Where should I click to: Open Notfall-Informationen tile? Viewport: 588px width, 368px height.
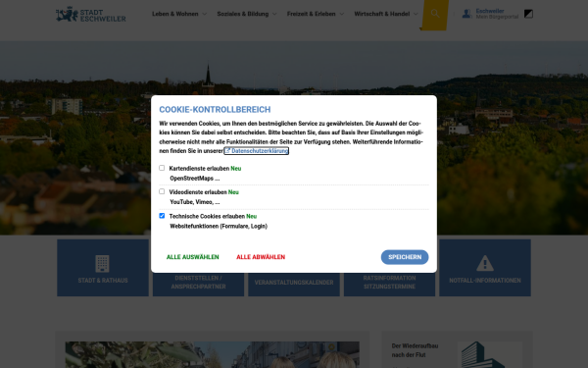pyautogui.click(x=485, y=268)
